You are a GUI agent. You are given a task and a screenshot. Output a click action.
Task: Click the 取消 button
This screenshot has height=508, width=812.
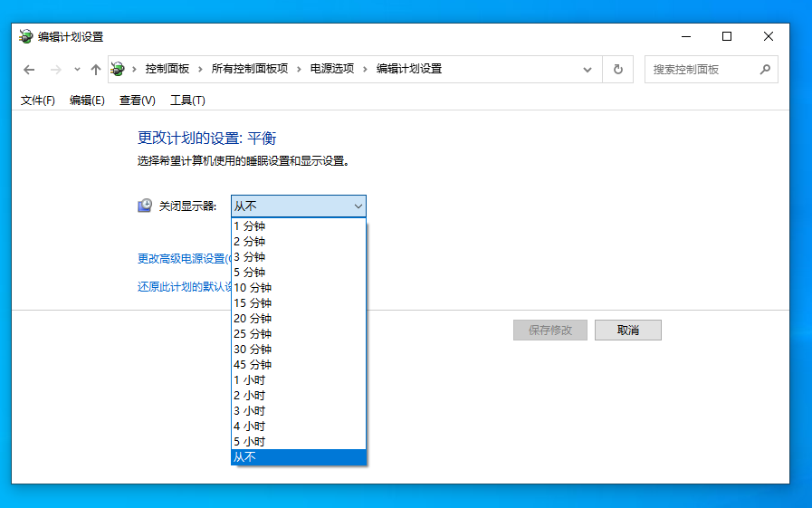coord(628,331)
